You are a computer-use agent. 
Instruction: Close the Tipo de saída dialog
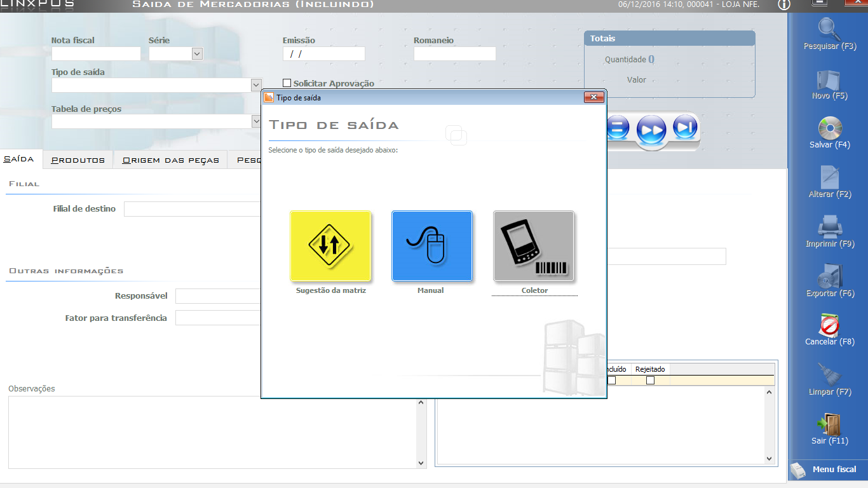coord(593,97)
